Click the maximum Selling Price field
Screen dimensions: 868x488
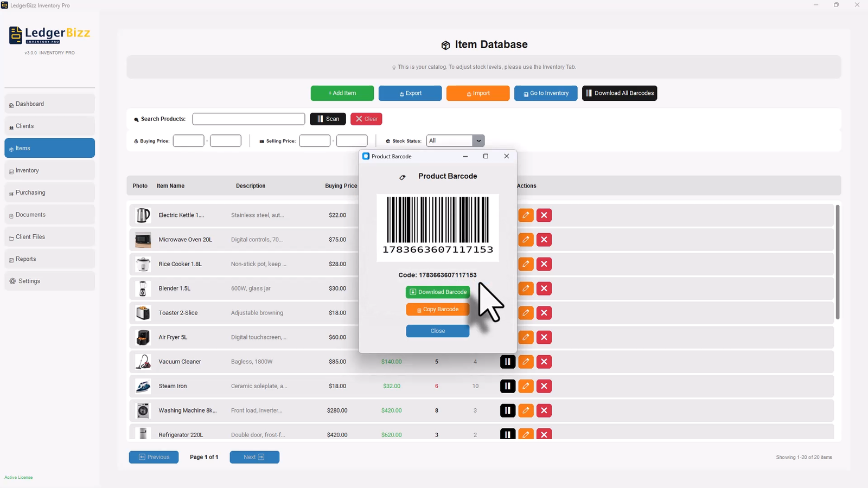[x=352, y=141]
